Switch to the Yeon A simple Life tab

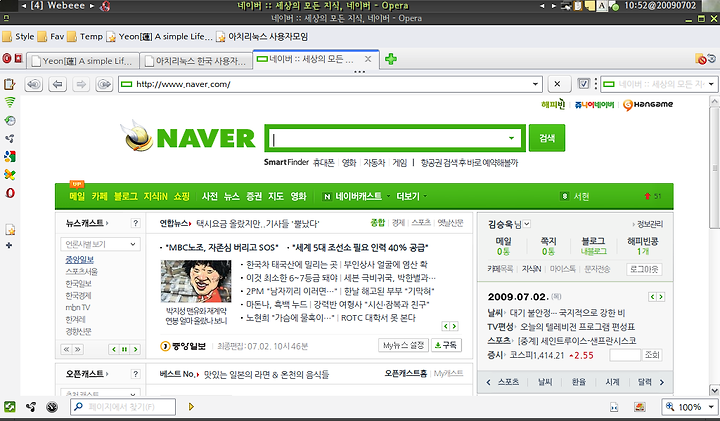[x=82, y=61]
